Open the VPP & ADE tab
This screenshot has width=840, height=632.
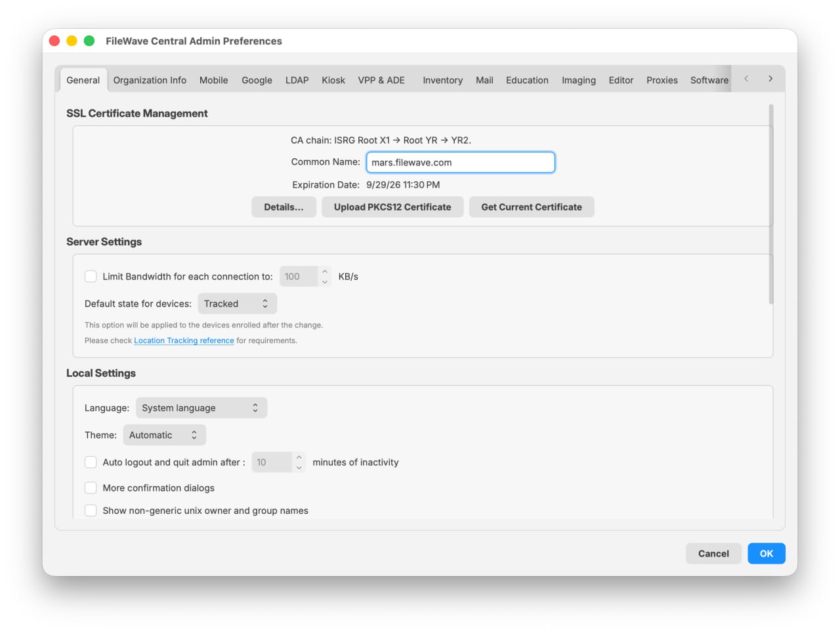tap(381, 80)
